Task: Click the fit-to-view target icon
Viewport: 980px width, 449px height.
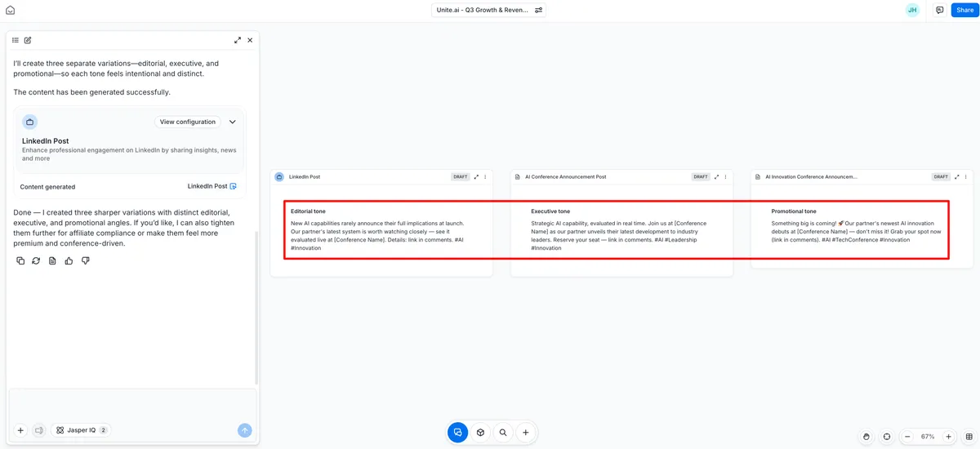Action: [x=887, y=437]
